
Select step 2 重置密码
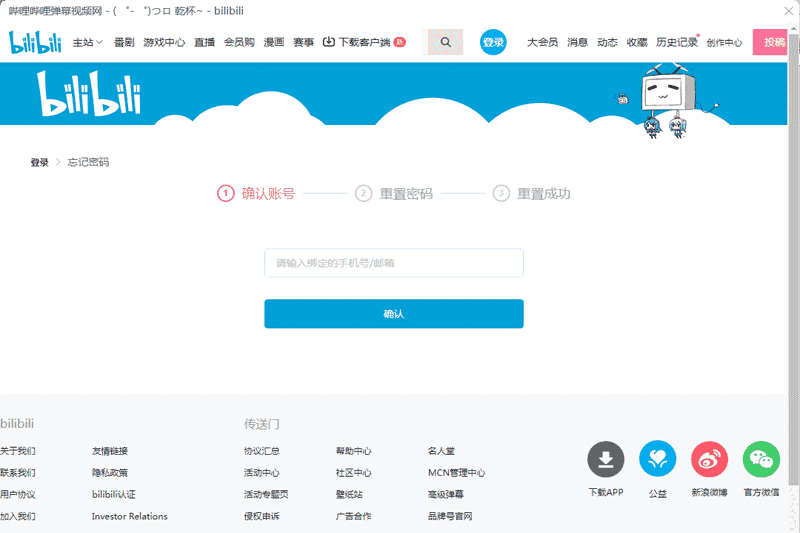394,193
